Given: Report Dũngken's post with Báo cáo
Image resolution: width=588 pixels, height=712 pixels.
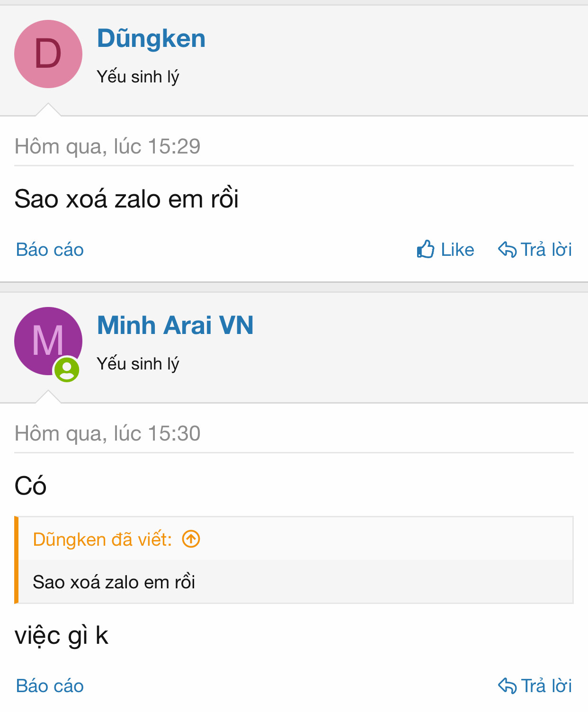Looking at the screenshot, I should (50, 250).
